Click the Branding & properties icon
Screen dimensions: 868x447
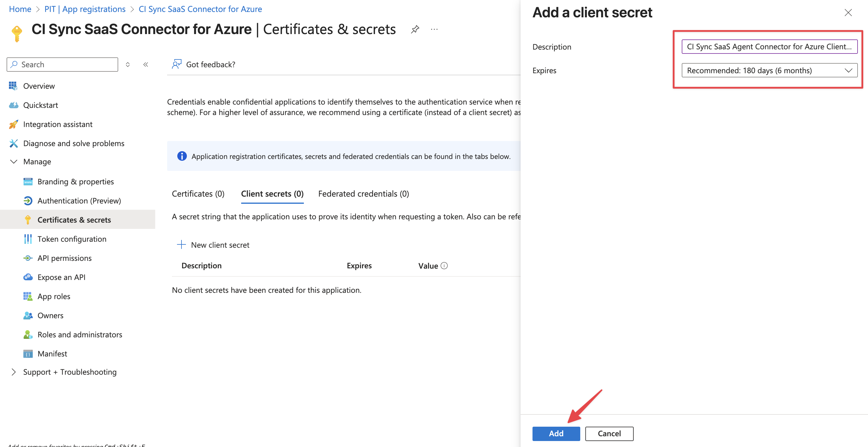pos(28,181)
